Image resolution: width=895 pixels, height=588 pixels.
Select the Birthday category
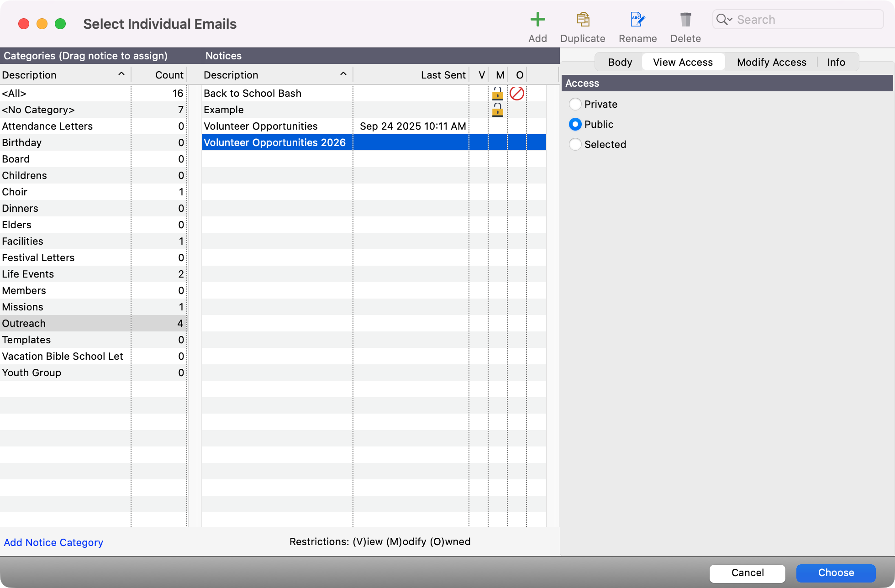pos(93,142)
